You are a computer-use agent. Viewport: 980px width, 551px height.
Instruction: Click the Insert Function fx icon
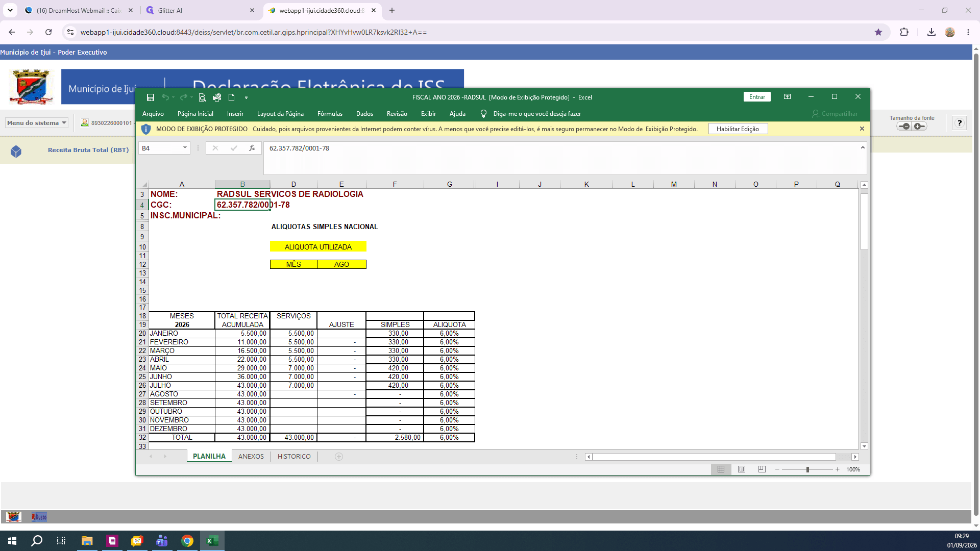(x=252, y=148)
